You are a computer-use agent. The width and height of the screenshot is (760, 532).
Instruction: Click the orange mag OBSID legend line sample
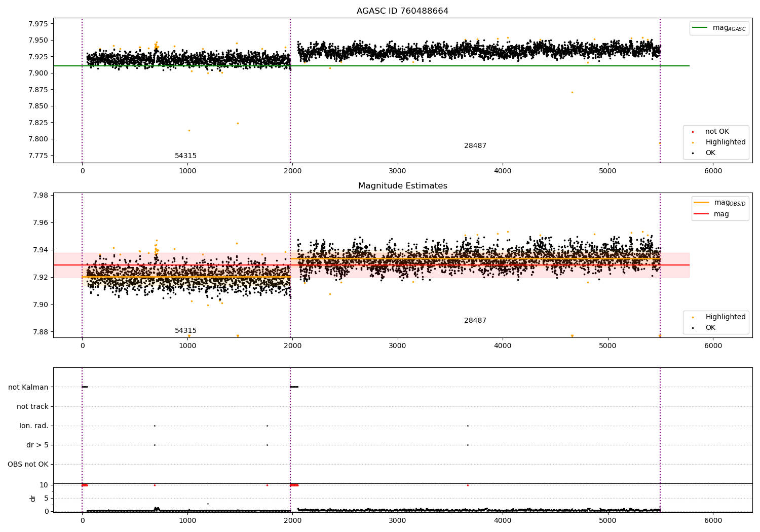click(701, 202)
